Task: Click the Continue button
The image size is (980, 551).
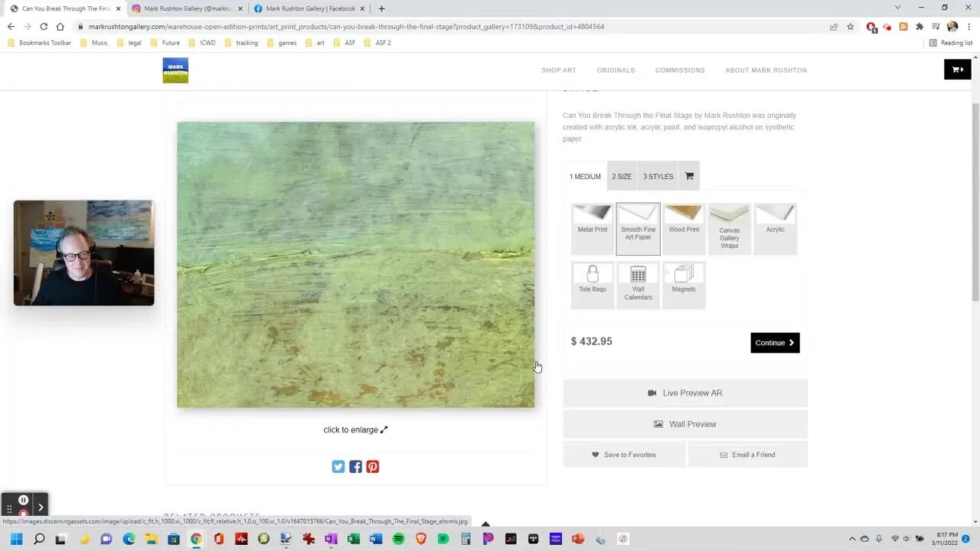Action: [775, 343]
